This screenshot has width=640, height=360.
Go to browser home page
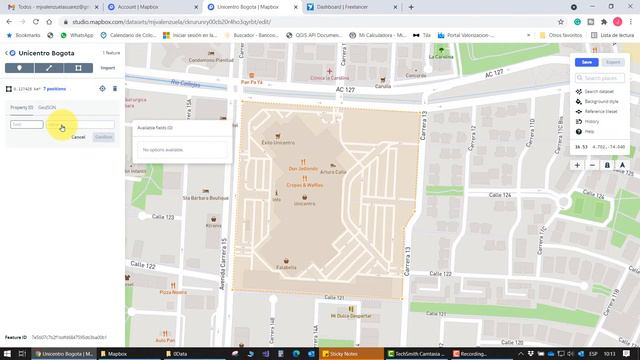pyautogui.click(x=49, y=22)
